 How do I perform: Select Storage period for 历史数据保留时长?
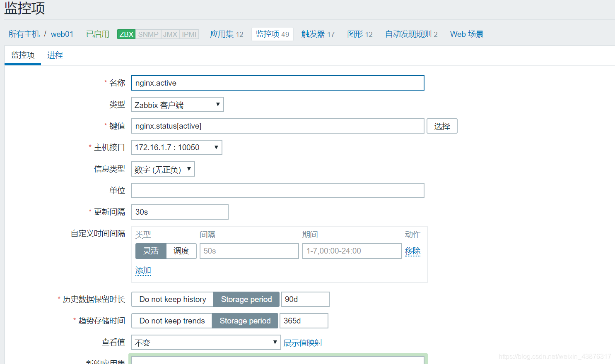pos(246,299)
